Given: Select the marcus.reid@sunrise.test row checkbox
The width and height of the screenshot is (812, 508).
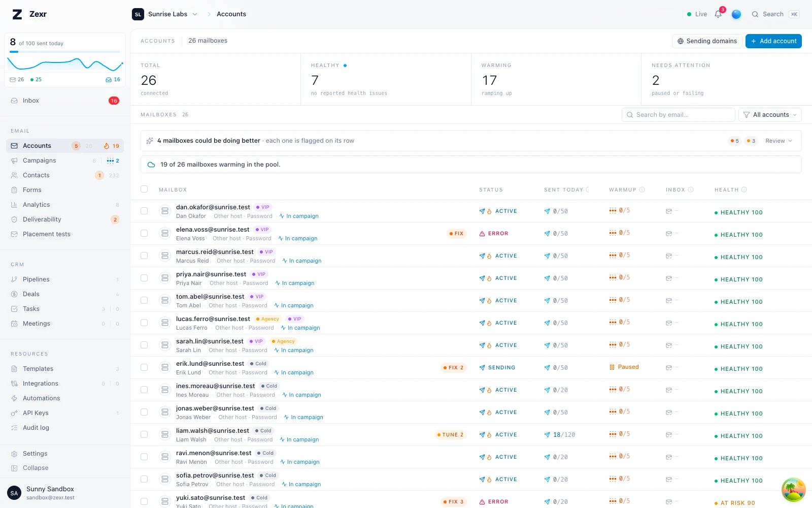Looking at the screenshot, I should coord(144,256).
